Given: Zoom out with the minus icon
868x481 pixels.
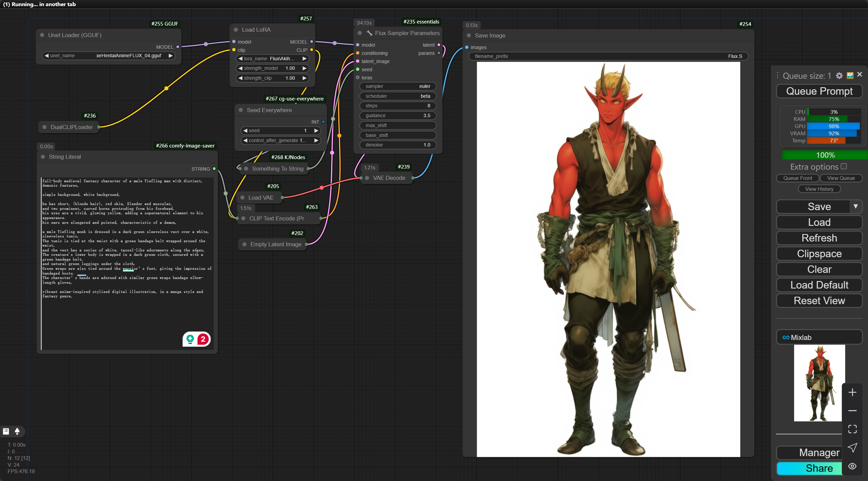Looking at the screenshot, I should pos(852,411).
